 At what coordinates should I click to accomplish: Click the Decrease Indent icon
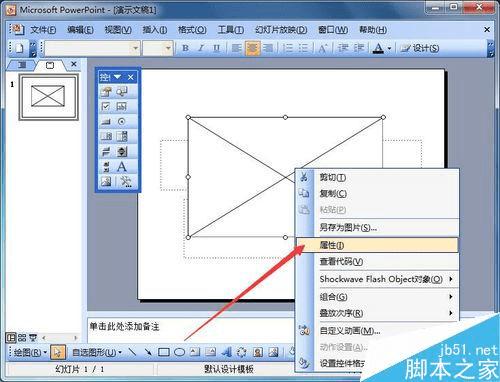coord(343,48)
